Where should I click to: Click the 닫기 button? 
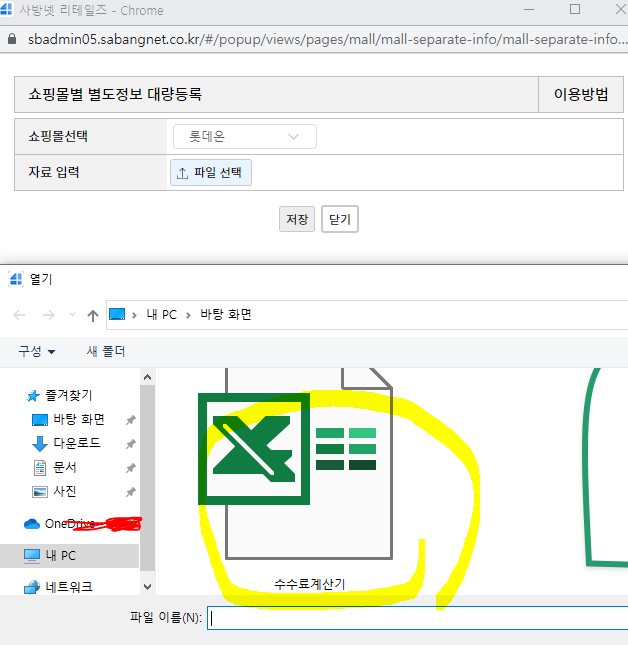pyautogui.click(x=340, y=219)
